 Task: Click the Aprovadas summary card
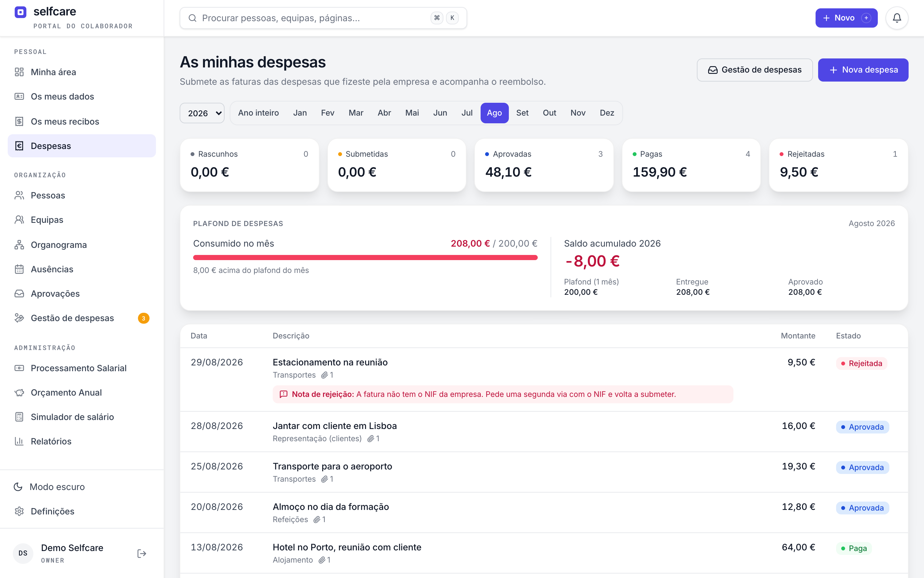pyautogui.click(x=544, y=165)
